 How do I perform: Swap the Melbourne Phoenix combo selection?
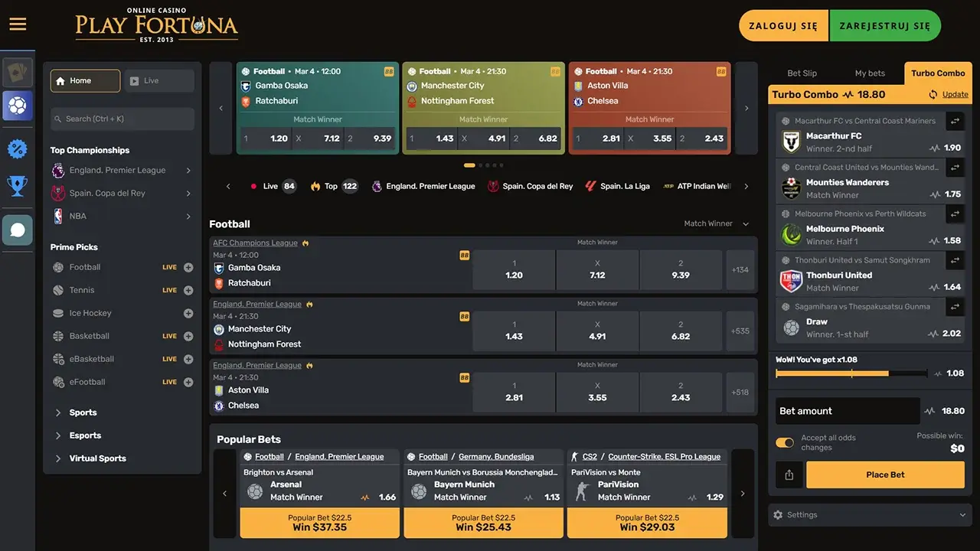[x=955, y=214]
